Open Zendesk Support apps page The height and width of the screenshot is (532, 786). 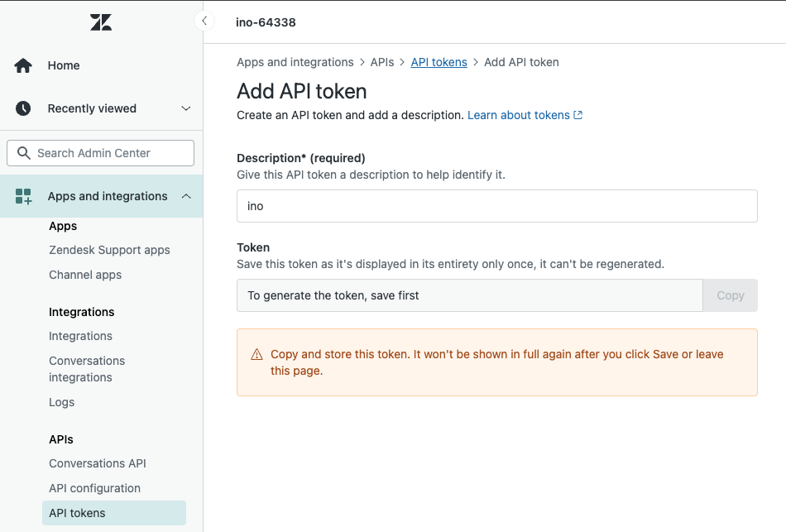[x=109, y=250]
